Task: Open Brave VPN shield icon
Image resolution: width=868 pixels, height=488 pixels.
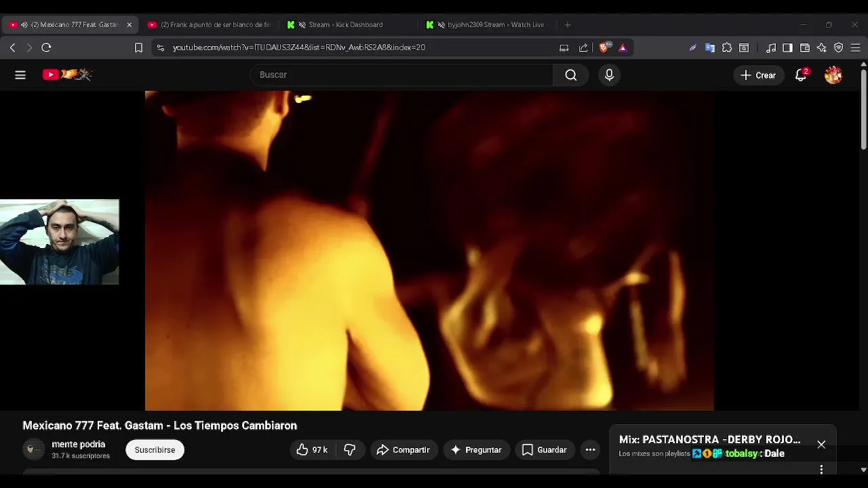Action: pyautogui.click(x=838, y=47)
